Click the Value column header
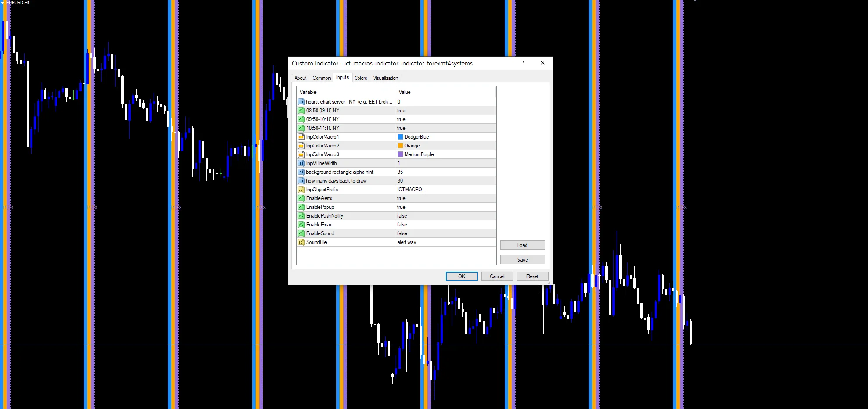 [x=446, y=92]
